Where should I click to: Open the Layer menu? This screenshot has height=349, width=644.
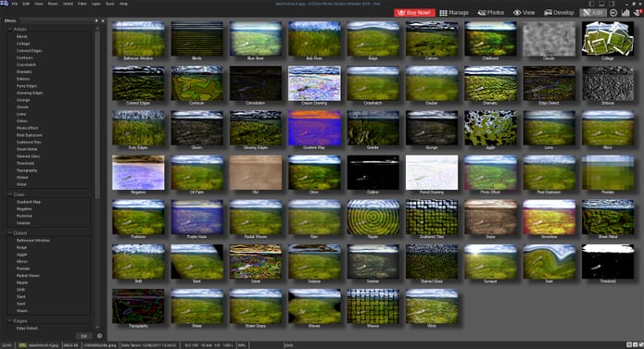pyautogui.click(x=95, y=4)
